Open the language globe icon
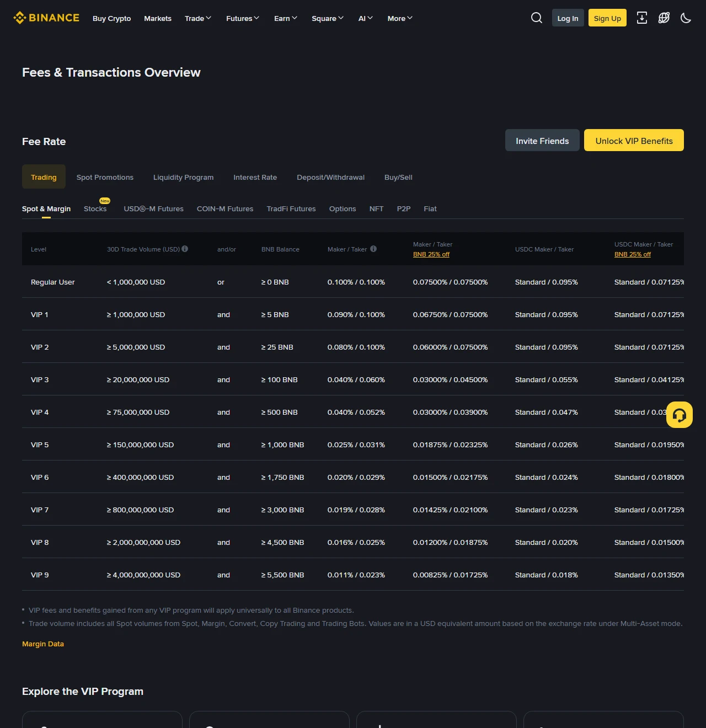This screenshot has width=706, height=728. (x=664, y=18)
